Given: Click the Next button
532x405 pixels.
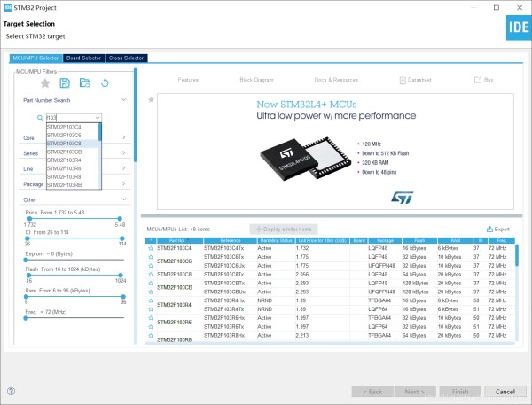Looking at the screenshot, I should pos(415,392).
